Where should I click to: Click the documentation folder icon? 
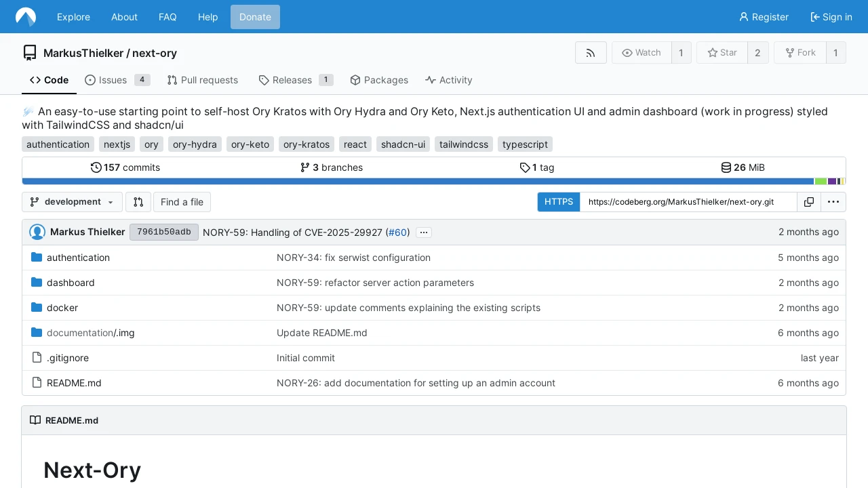click(x=37, y=333)
